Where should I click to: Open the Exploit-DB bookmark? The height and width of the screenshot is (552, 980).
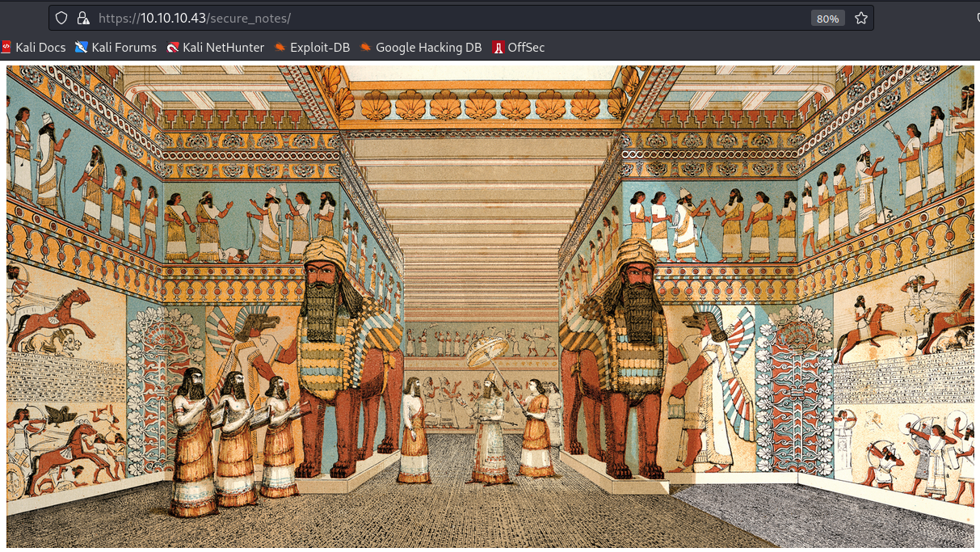[x=312, y=48]
